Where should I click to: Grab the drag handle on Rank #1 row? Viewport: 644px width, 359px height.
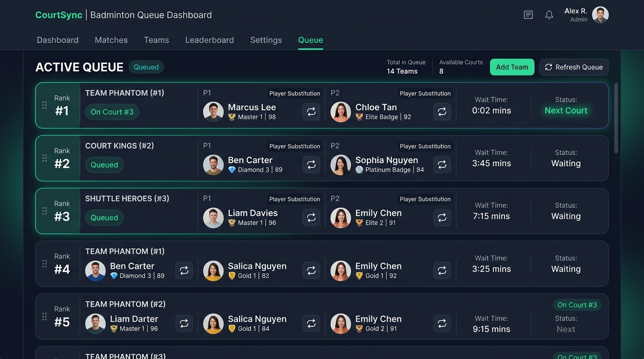44,105
